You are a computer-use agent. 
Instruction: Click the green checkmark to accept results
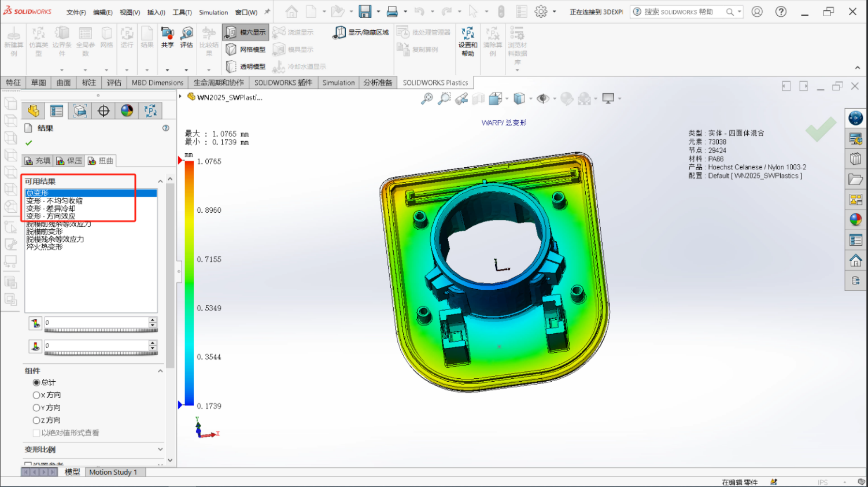point(29,142)
